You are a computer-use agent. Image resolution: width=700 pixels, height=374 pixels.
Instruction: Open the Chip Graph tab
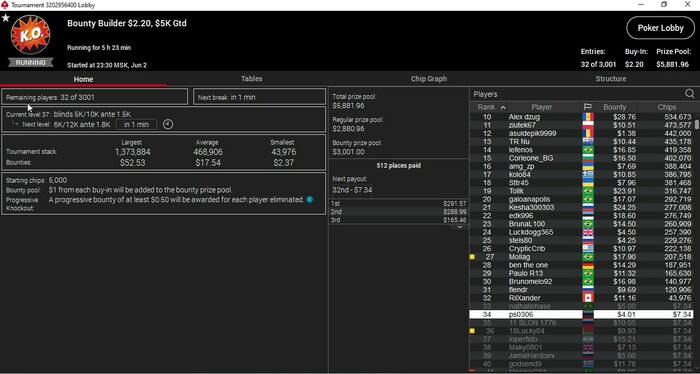(x=429, y=79)
